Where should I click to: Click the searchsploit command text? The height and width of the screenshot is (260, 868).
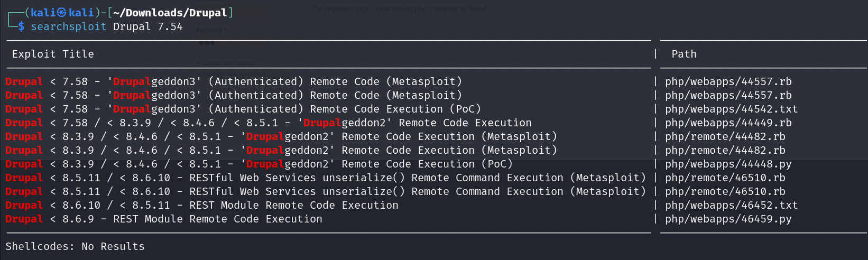tap(68, 26)
